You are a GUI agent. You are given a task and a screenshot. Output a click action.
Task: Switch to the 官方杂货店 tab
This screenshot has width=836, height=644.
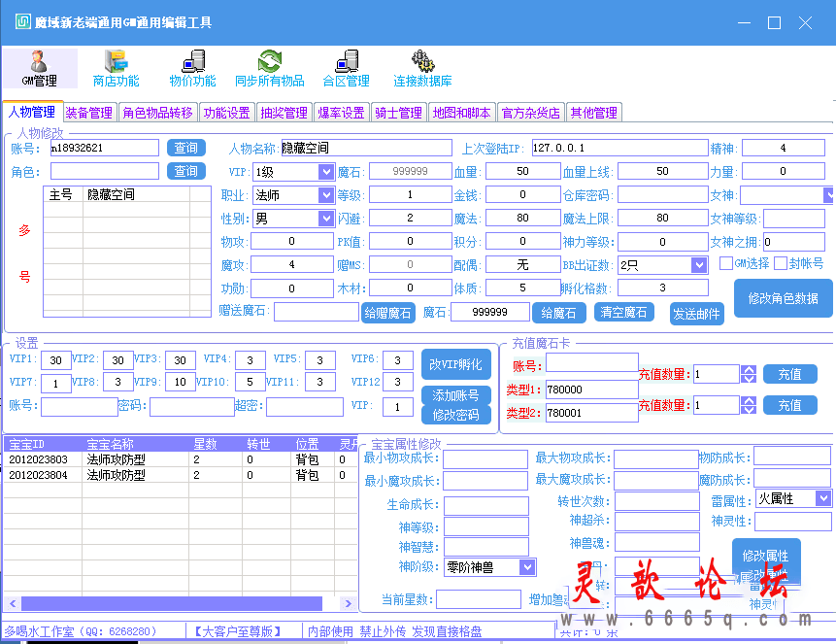(x=531, y=113)
